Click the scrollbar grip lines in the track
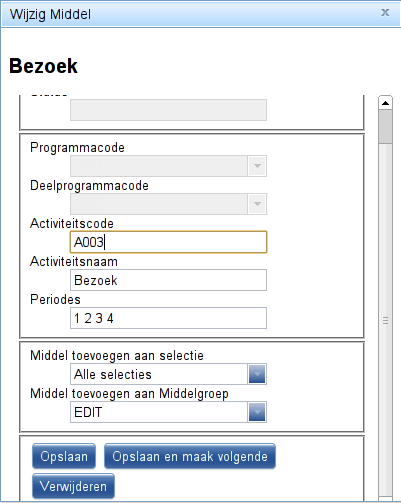 coord(385,320)
